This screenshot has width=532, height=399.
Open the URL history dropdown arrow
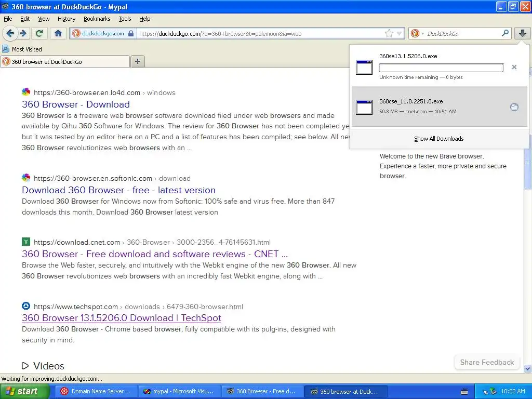(x=400, y=33)
